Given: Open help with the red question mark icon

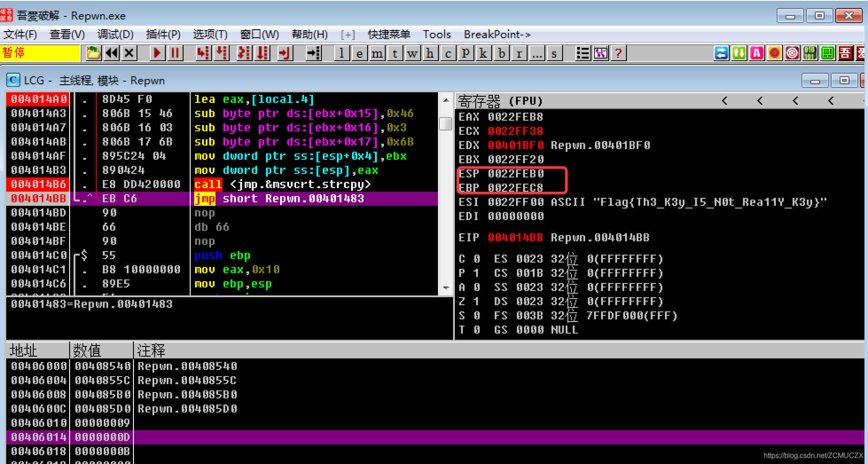Looking at the screenshot, I should [x=618, y=53].
